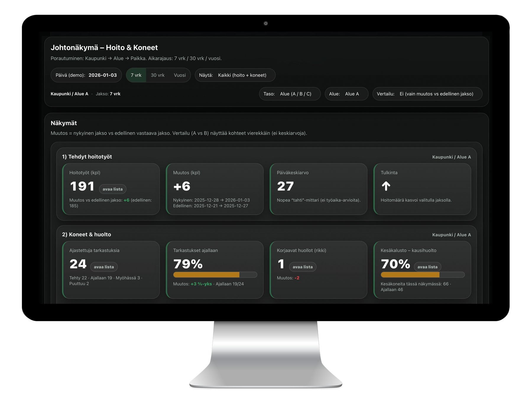This screenshot has width=532, height=400.
Task: Open list for Ajastettuja tarkastuksia
Action: coord(104,267)
